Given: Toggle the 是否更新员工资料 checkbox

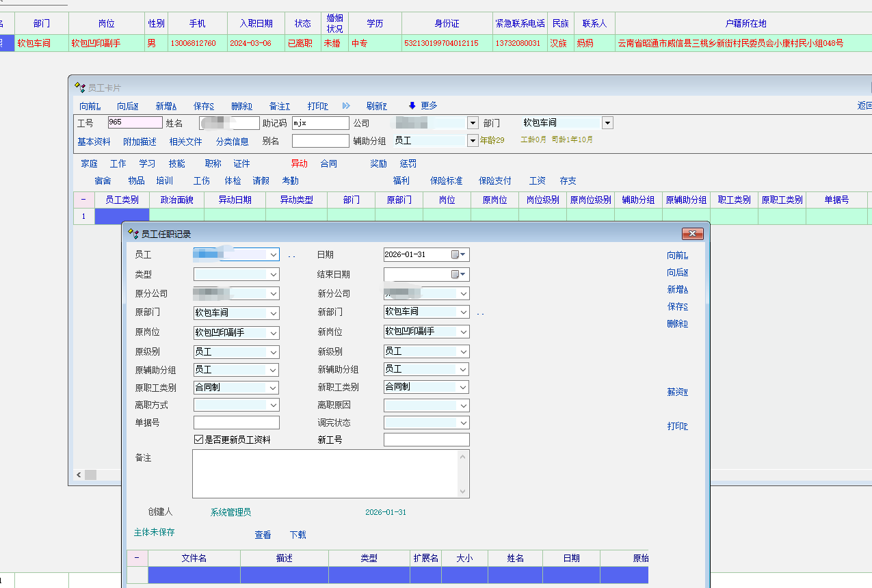Looking at the screenshot, I should tap(199, 440).
